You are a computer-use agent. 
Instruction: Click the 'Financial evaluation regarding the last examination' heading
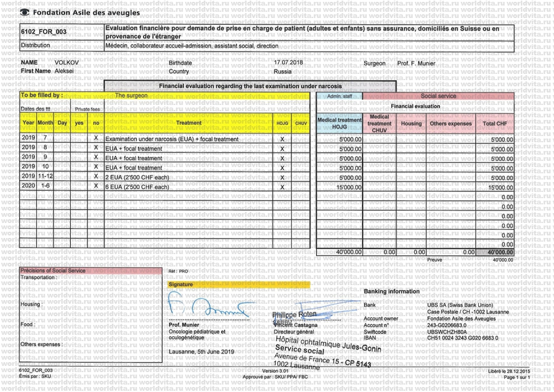(250, 86)
